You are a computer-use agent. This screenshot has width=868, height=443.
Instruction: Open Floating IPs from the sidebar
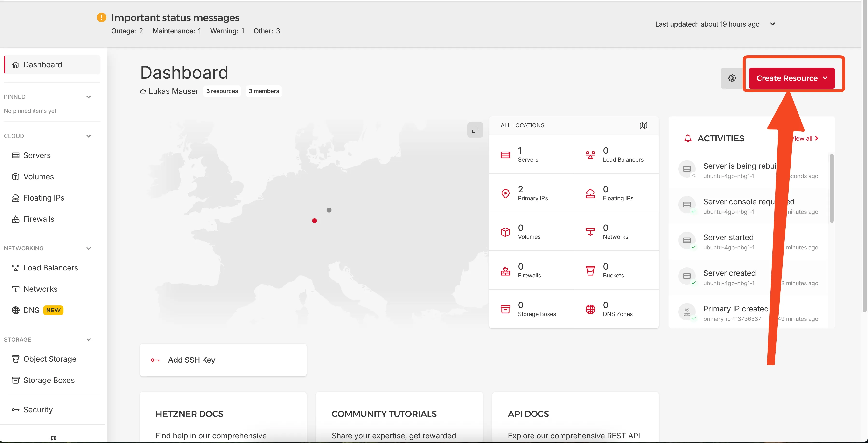(x=15, y=198)
